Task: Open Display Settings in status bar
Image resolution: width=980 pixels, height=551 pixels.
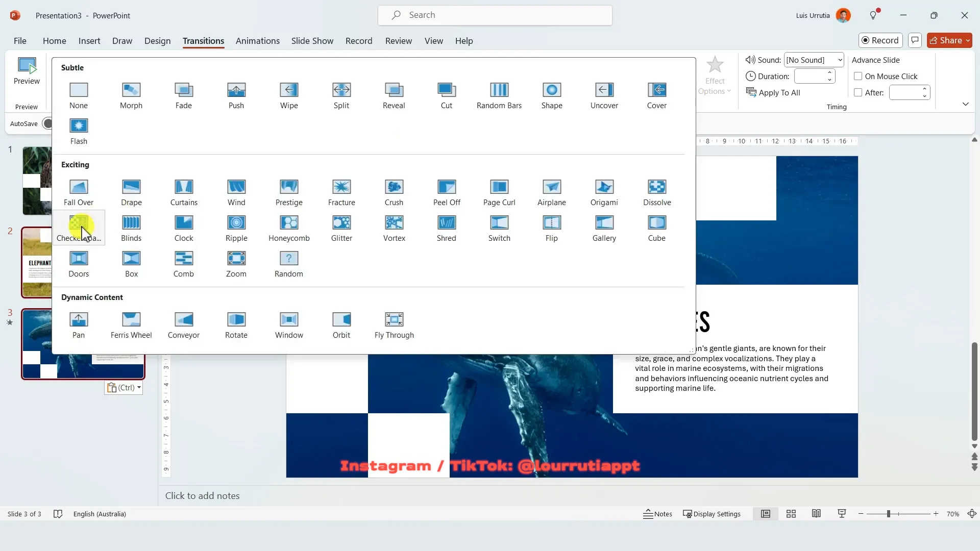Action: (712, 514)
